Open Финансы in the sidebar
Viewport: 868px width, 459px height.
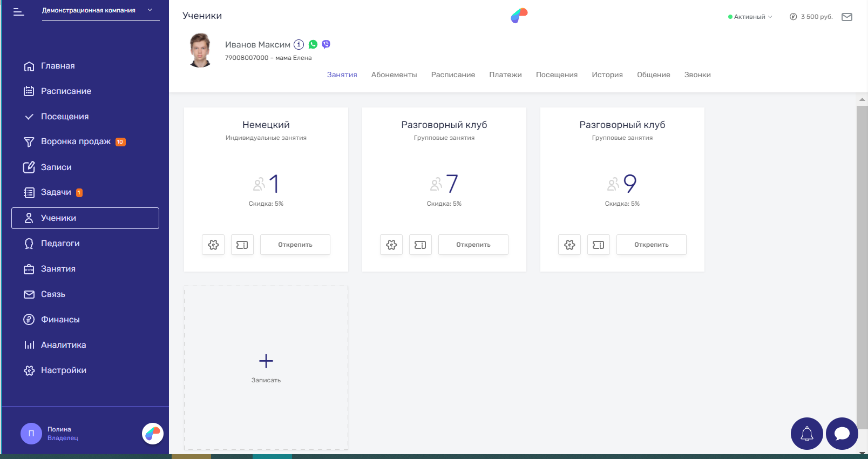pos(60,320)
